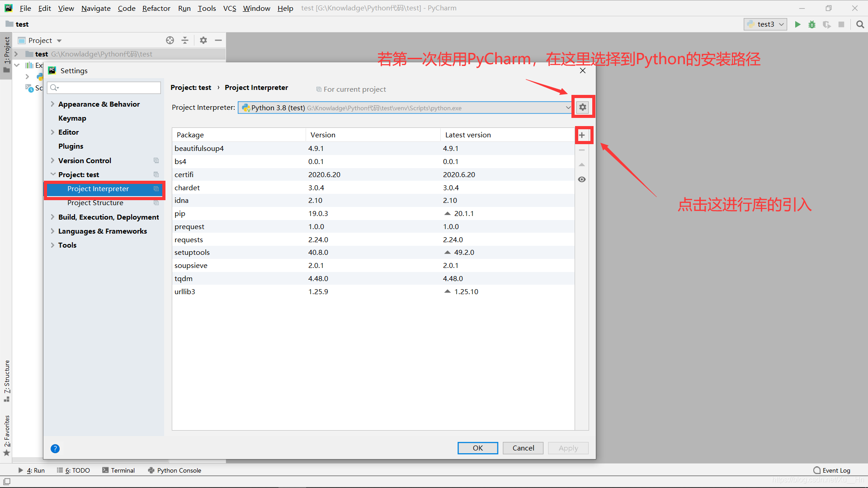Select Plugins in settings tree
The image size is (868, 488).
[x=71, y=146]
